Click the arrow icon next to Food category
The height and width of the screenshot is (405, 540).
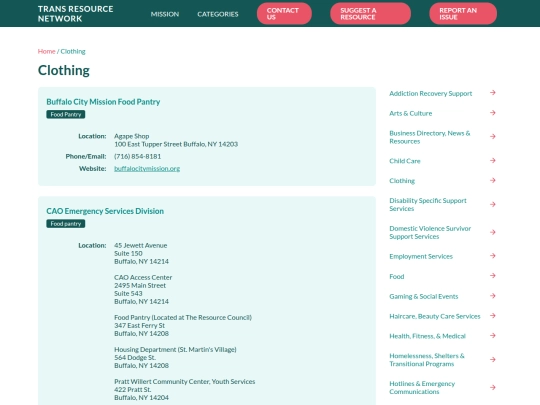(493, 276)
